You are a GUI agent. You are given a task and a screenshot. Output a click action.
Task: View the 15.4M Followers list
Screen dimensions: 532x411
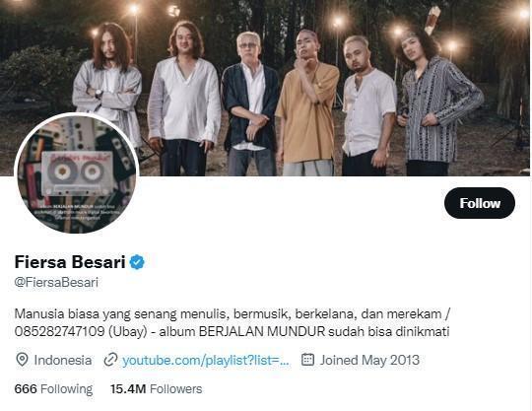(156, 389)
